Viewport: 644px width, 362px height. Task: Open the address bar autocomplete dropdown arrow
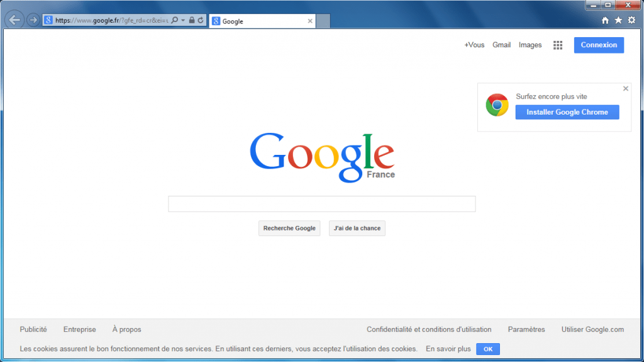[x=183, y=20]
